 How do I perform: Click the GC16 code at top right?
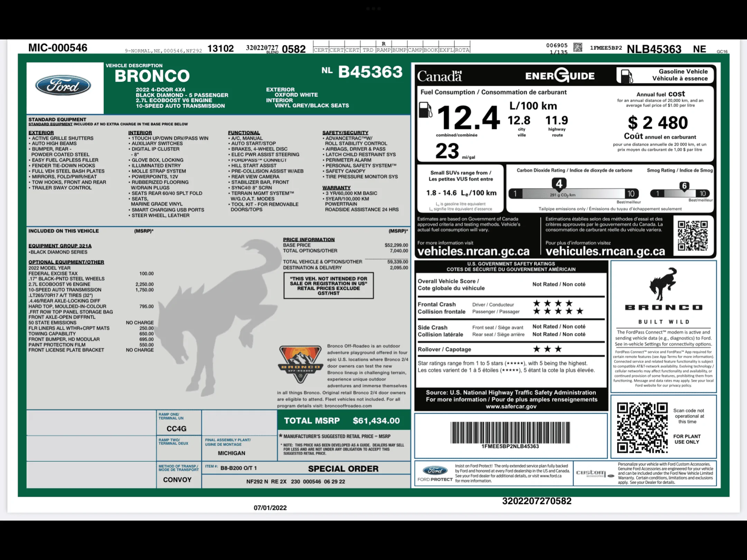click(x=722, y=52)
